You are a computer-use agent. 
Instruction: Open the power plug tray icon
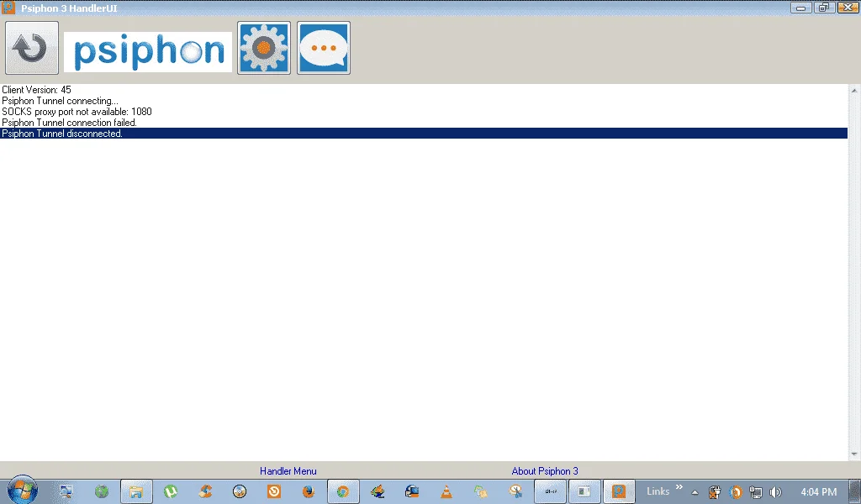click(715, 492)
